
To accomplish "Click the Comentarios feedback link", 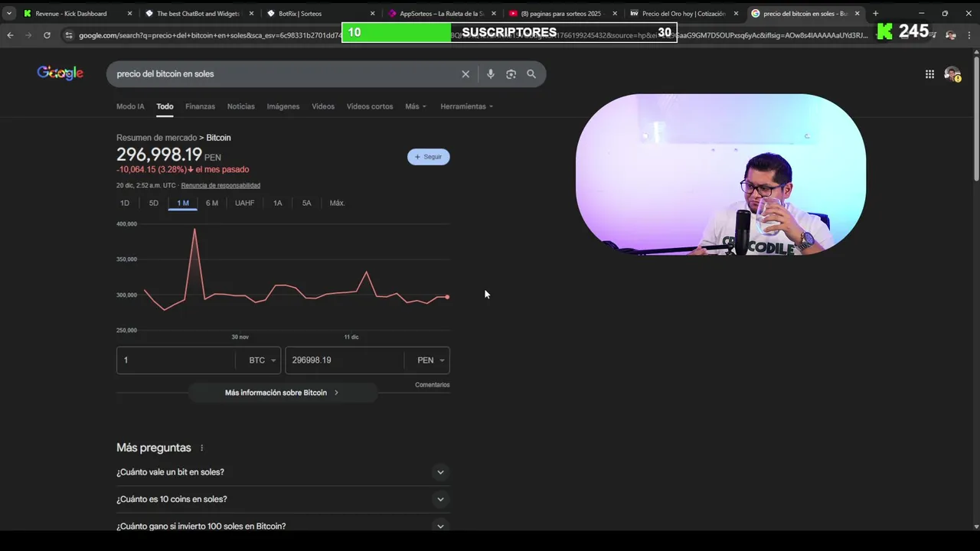I will point(433,385).
